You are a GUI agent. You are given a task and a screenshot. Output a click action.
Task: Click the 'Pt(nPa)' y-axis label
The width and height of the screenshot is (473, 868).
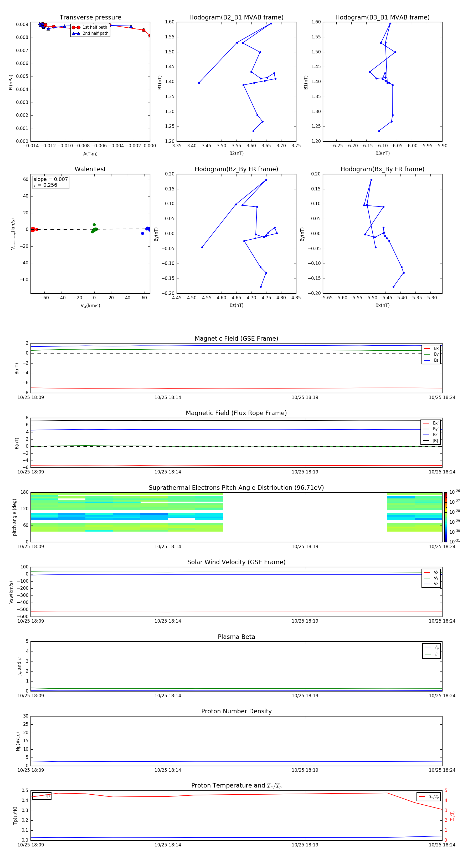11,82
